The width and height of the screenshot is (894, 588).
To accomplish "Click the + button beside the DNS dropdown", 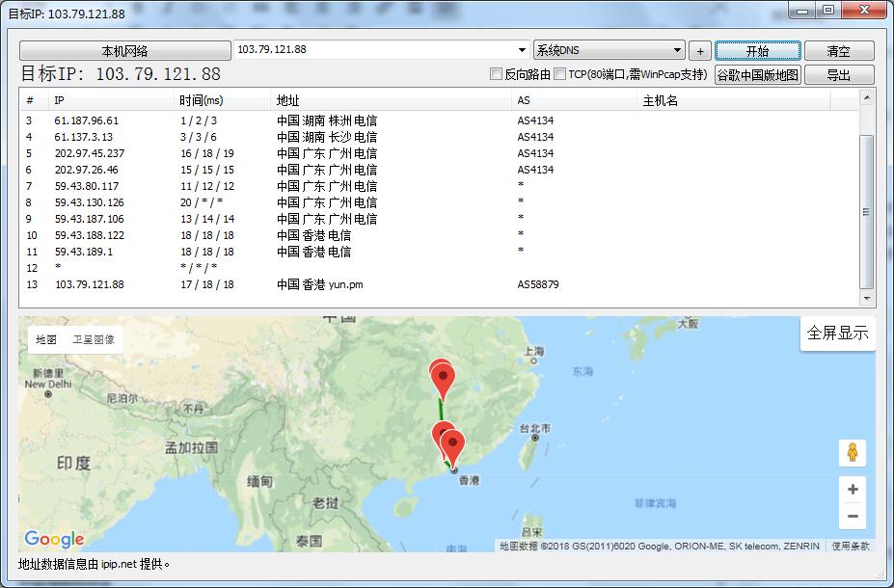I will click(x=699, y=49).
